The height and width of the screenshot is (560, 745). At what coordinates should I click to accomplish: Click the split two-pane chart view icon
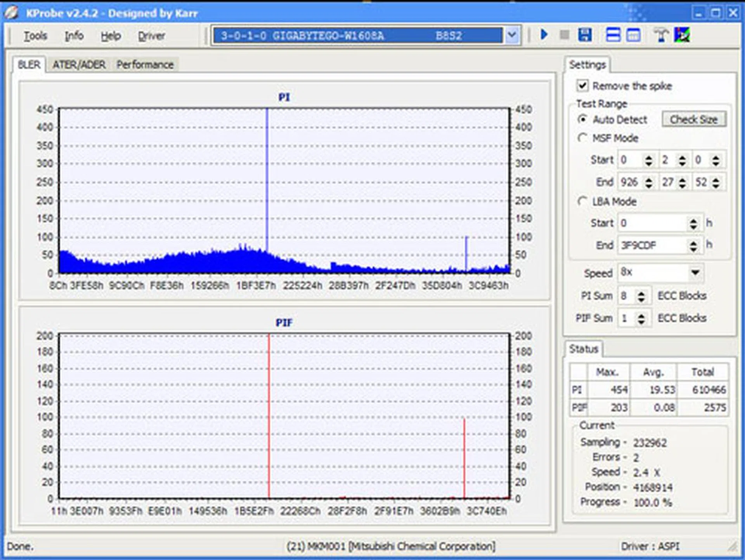[613, 35]
